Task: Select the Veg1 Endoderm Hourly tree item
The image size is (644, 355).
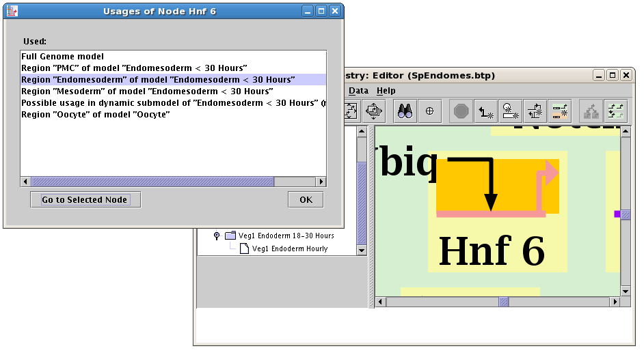Action: (290, 248)
